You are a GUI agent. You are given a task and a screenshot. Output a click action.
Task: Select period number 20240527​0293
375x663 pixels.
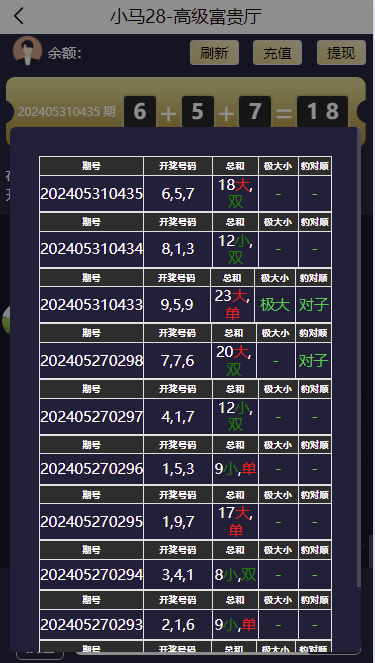tap(92, 625)
